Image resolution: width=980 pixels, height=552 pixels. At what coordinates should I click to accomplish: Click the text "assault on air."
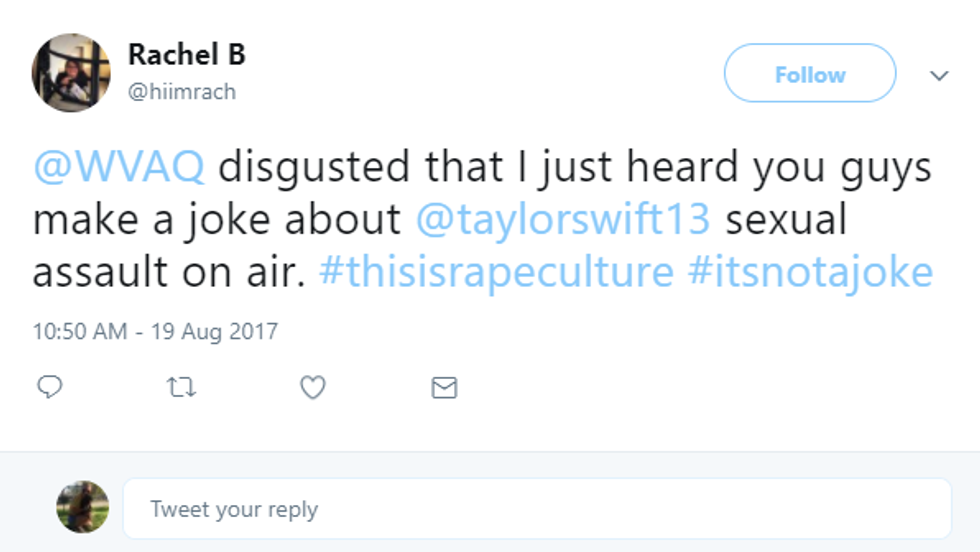pos(168,272)
